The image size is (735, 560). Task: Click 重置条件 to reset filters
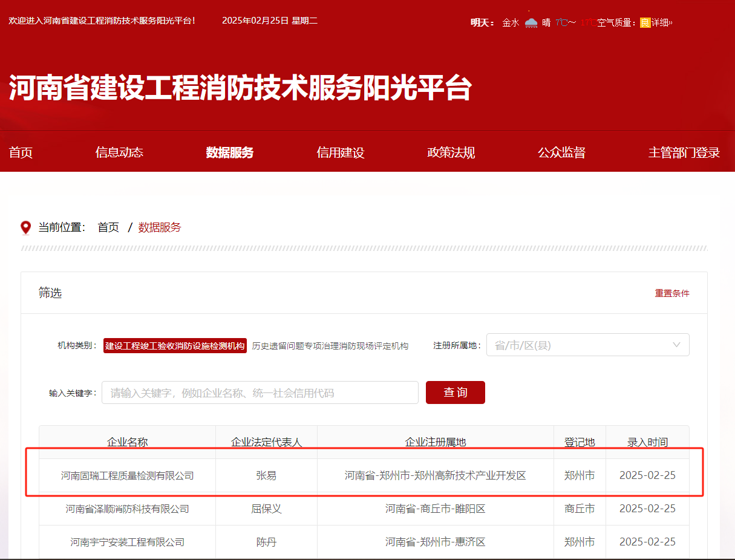pos(671,293)
